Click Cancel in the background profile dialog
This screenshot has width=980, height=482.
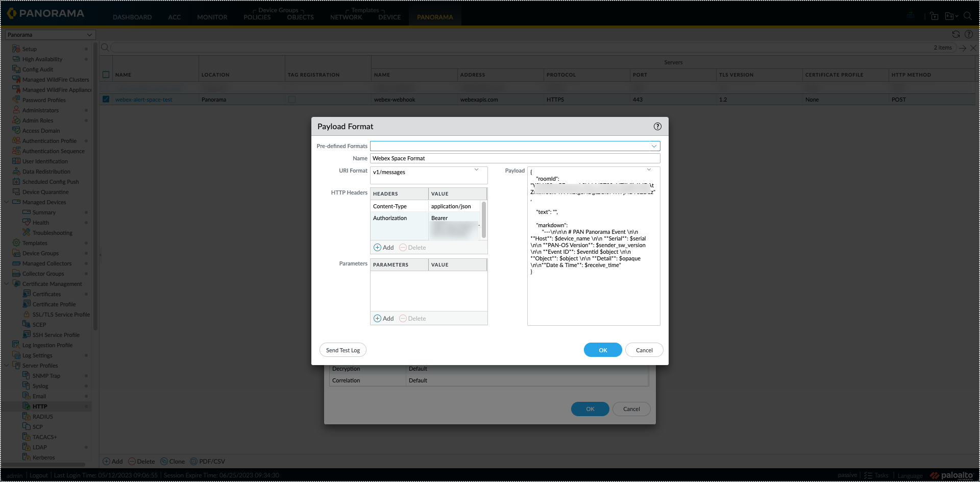[631, 409]
